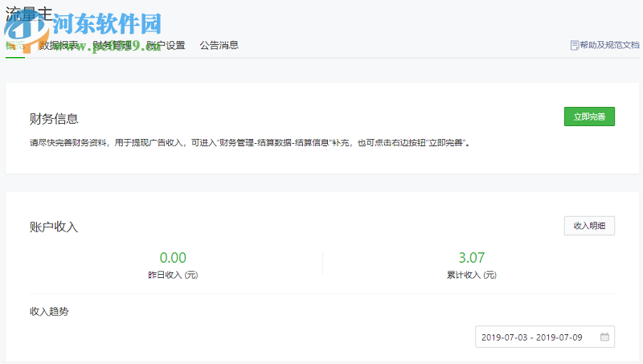Open the calendar icon in date picker
The width and height of the screenshot is (643, 364).
point(604,337)
